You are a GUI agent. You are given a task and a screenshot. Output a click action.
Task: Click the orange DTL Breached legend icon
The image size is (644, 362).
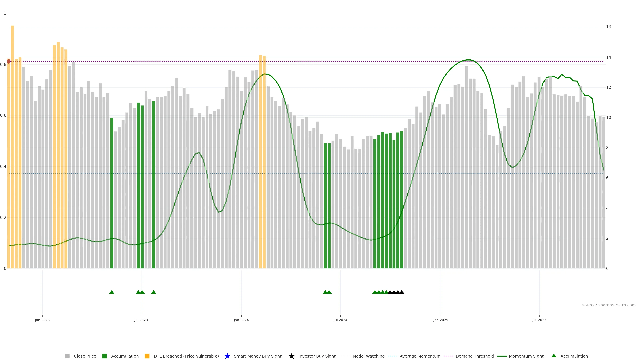pyautogui.click(x=147, y=356)
